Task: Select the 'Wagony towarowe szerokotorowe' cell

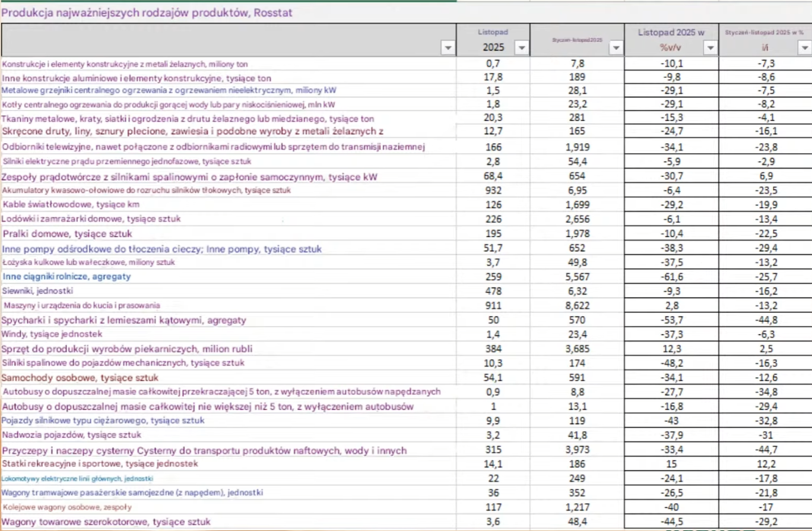Action: pyautogui.click(x=106, y=522)
